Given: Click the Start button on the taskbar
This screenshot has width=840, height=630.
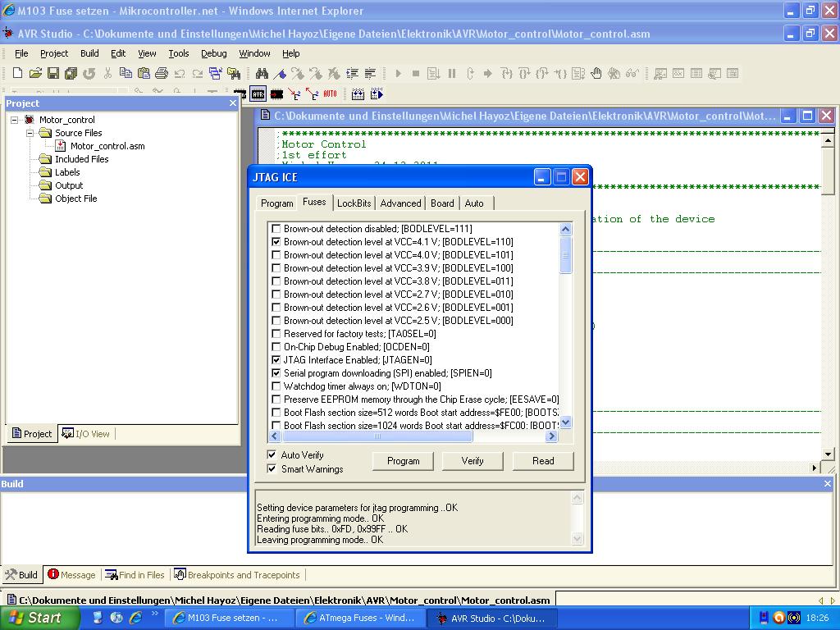Looking at the screenshot, I should click(x=39, y=618).
